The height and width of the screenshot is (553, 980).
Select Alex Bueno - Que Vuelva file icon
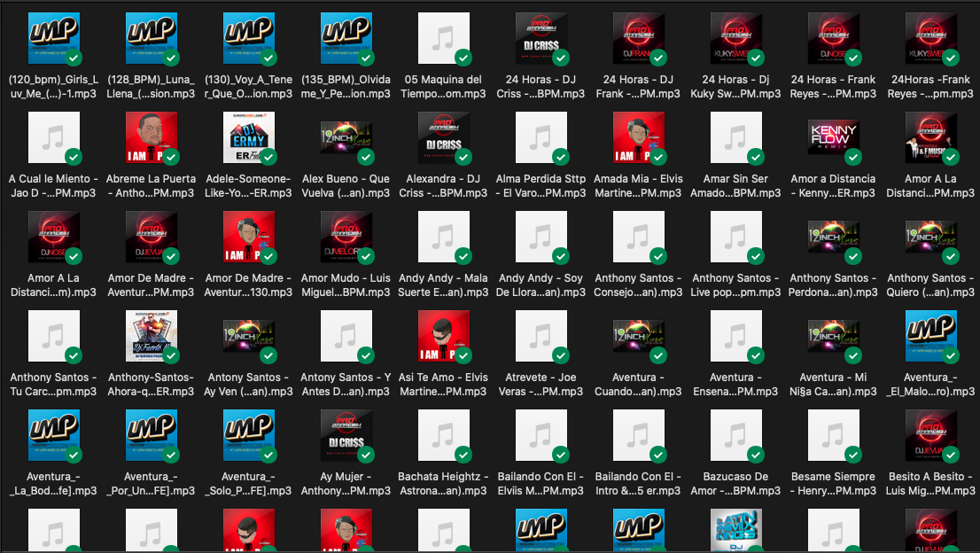(346, 138)
